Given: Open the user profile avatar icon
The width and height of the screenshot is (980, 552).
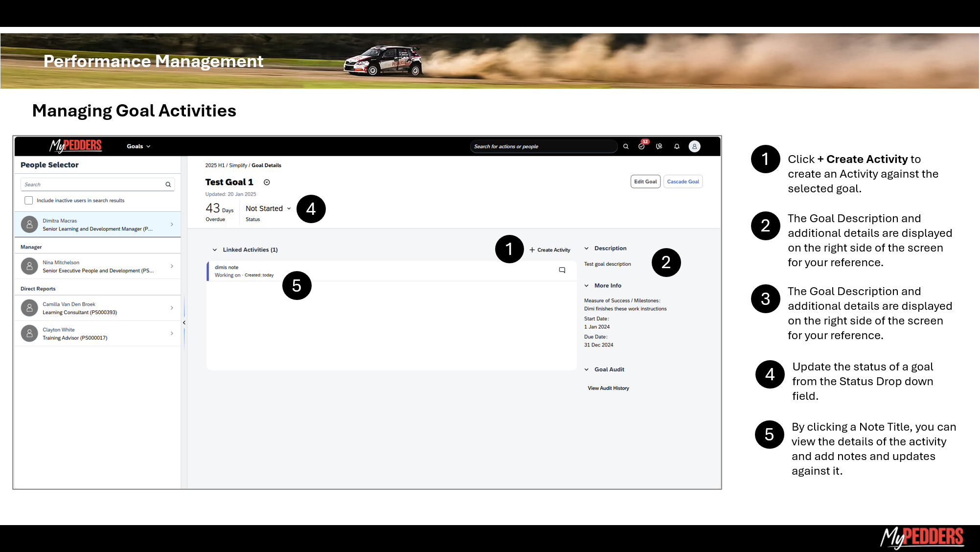Looking at the screenshot, I should (694, 146).
